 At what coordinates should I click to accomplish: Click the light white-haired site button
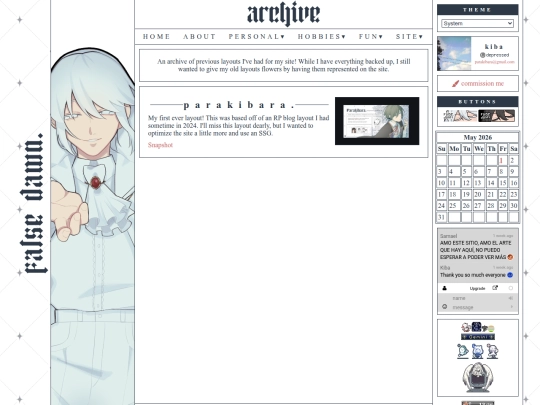tap(460, 116)
